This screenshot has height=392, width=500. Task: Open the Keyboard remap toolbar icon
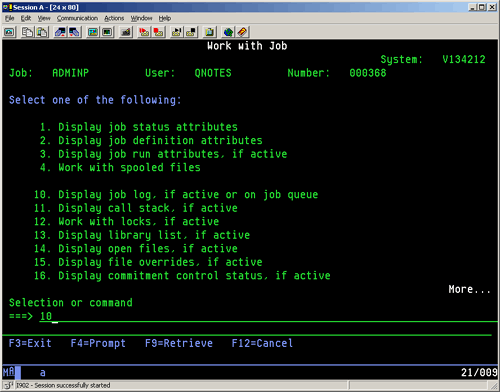click(126, 32)
